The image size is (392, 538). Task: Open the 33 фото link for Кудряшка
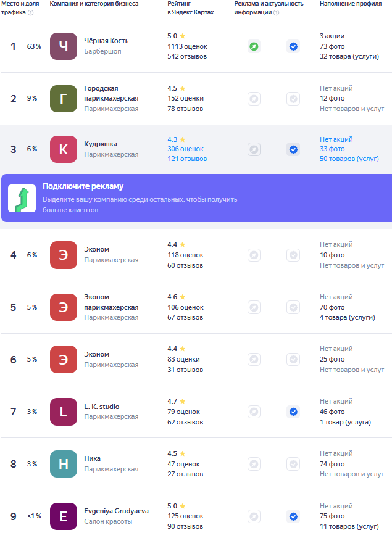point(332,149)
